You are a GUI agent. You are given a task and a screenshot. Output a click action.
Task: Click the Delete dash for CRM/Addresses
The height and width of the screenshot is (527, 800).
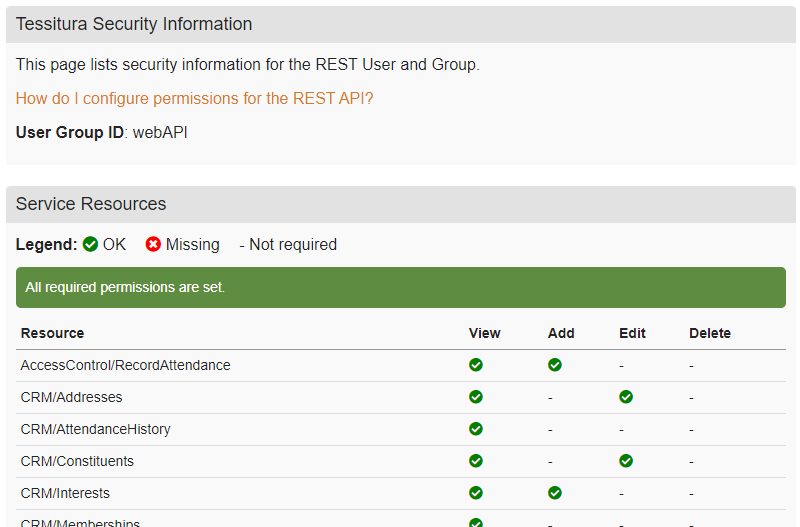[x=691, y=397]
